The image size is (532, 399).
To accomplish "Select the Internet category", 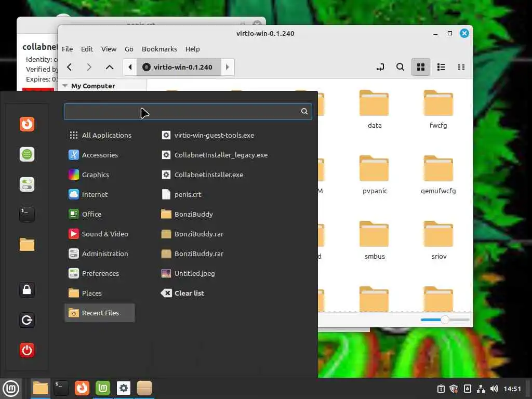I will tap(100, 194).
